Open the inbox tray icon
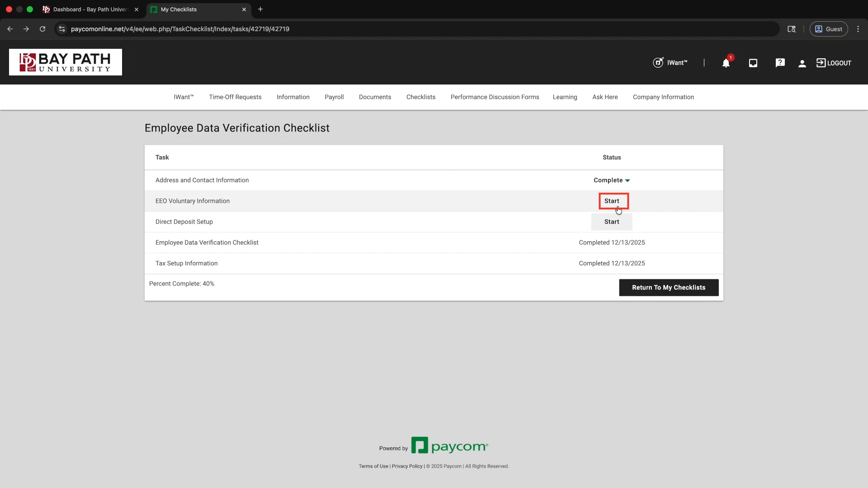This screenshot has height=488, width=868. point(753,63)
